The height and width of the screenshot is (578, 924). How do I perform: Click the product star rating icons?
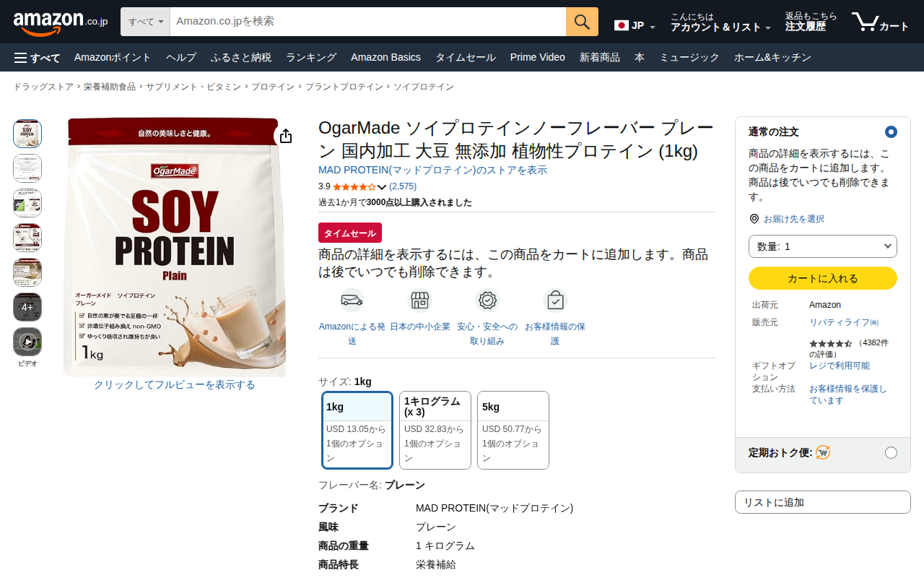354,186
